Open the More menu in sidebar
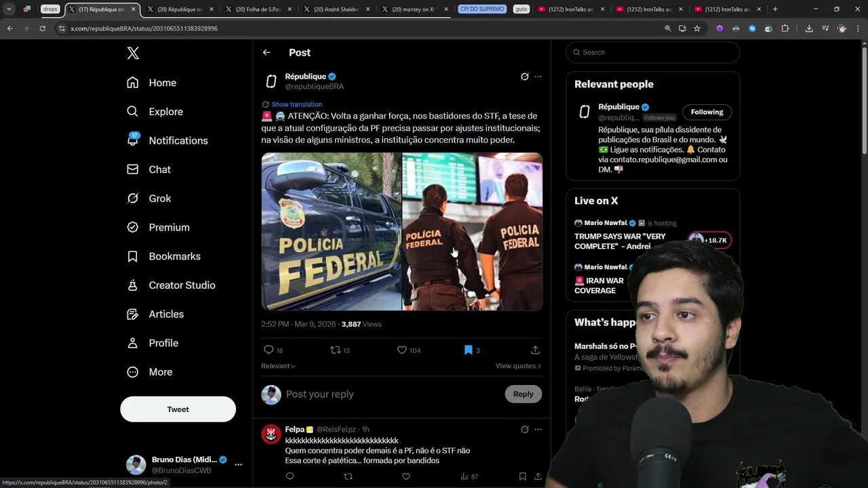The width and height of the screenshot is (868, 488). (x=151, y=372)
